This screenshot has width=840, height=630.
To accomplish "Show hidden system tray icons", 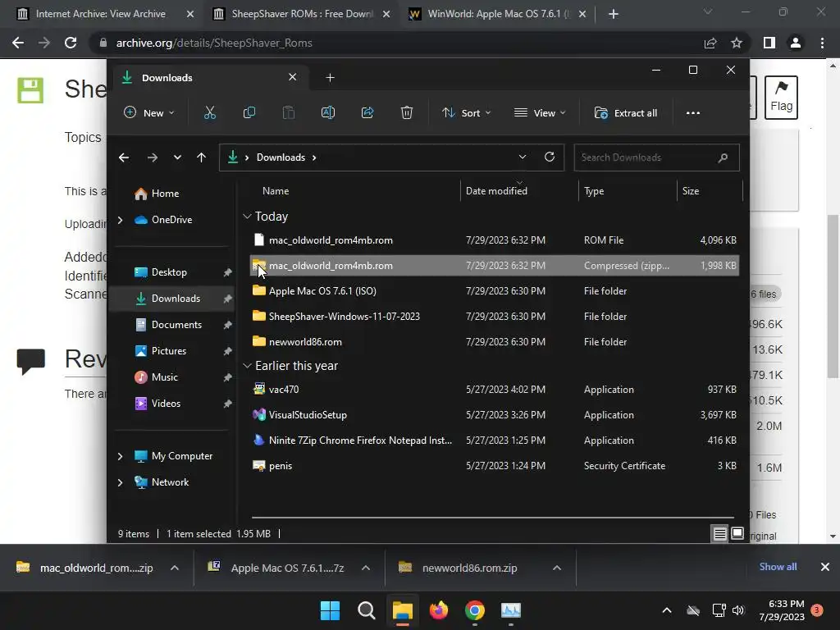I will (667, 610).
